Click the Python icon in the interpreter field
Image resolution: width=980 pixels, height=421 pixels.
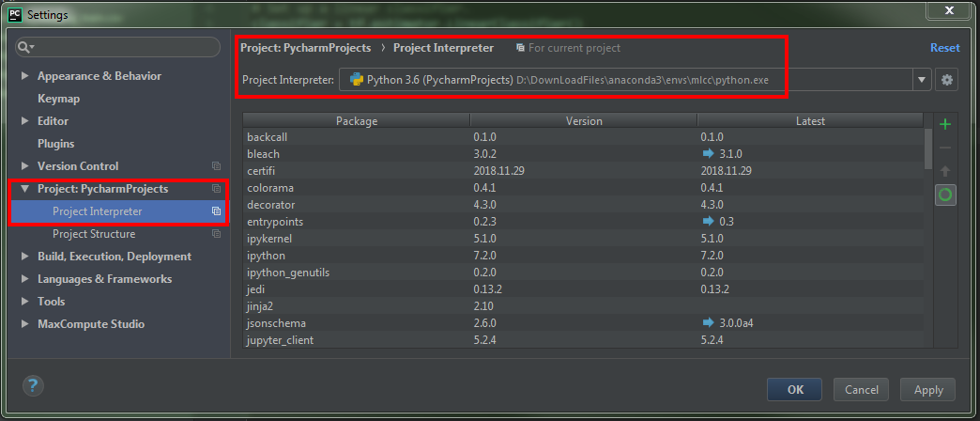point(357,80)
